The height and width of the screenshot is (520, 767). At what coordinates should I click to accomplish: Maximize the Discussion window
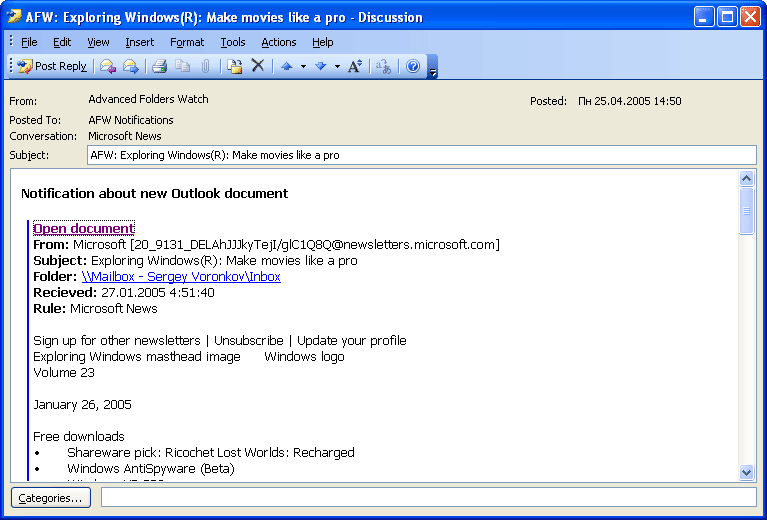(727, 17)
